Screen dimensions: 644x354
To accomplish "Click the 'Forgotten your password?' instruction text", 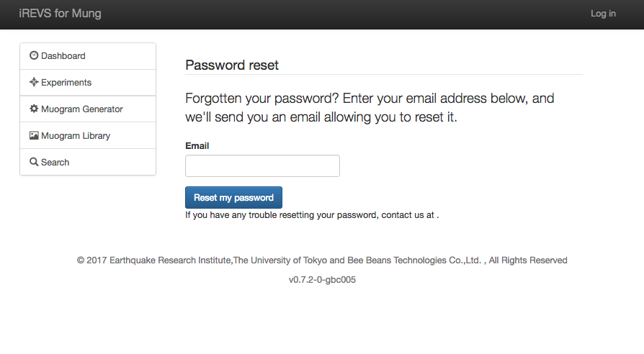I will (x=369, y=107).
